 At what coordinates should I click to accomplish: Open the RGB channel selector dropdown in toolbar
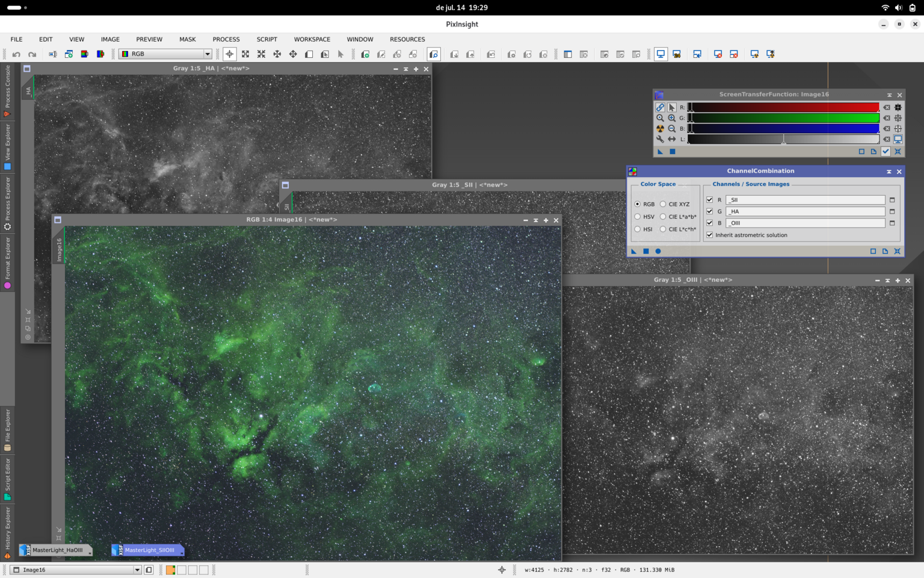tap(165, 54)
